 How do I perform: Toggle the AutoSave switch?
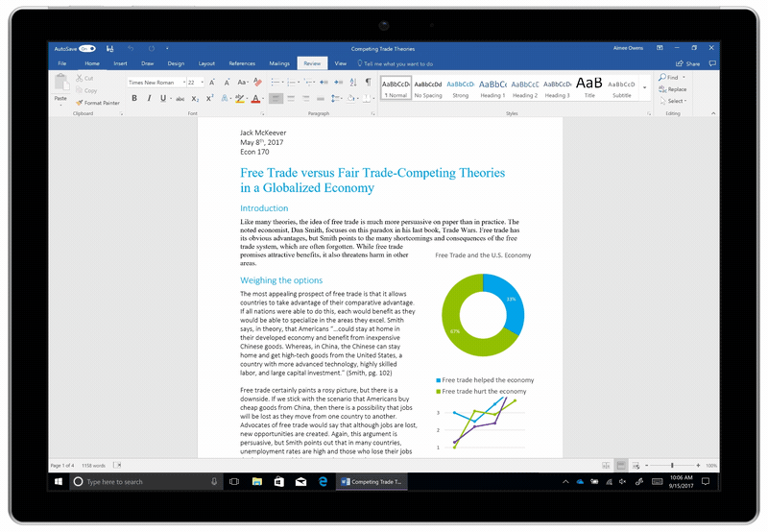tap(87, 48)
